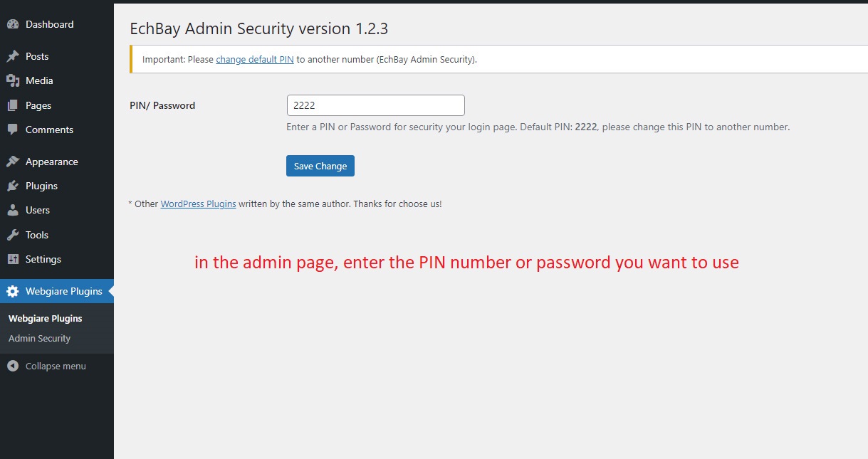868x459 pixels.
Task: Open the Comments speech bubble icon
Action: point(13,130)
